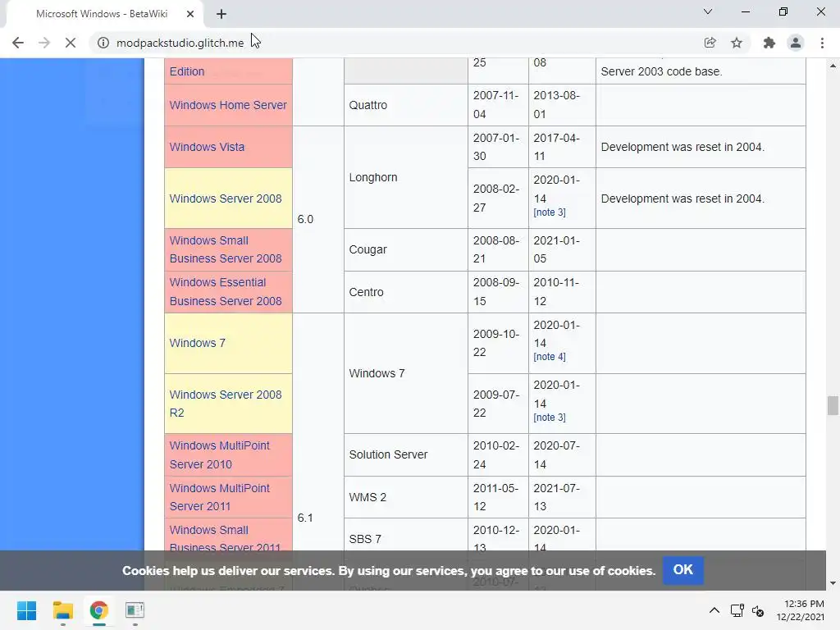The height and width of the screenshot is (630, 840).
Task: Select Vista's Development was reset note
Action: tap(682, 147)
